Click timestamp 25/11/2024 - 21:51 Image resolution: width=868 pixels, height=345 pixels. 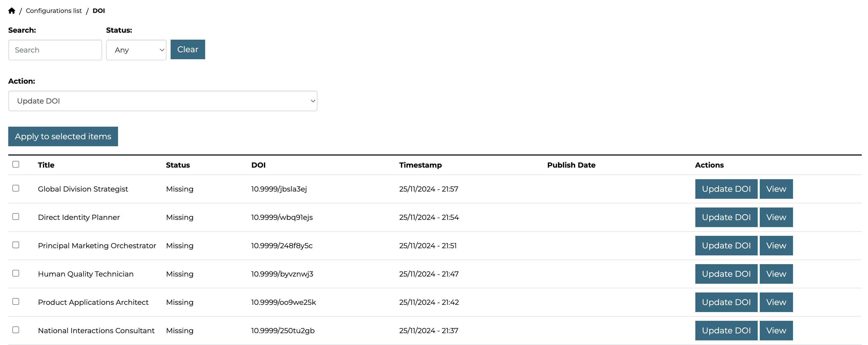click(428, 245)
